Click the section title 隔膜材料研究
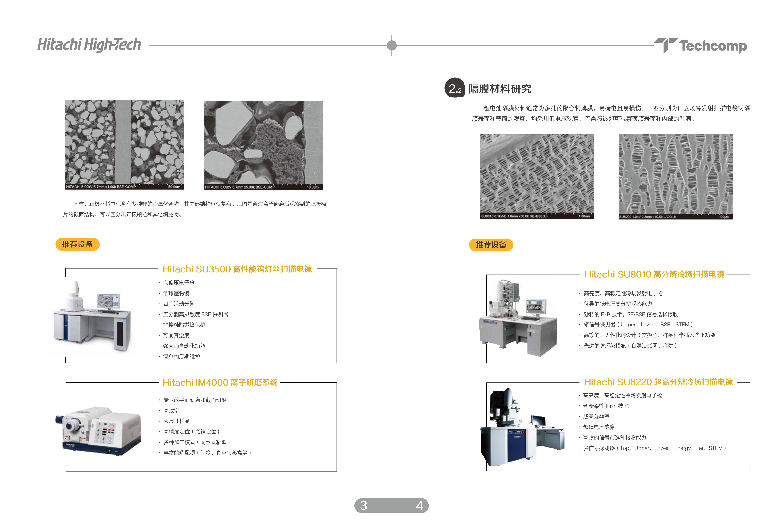This screenshot has height=532, width=784. pyautogui.click(x=500, y=89)
